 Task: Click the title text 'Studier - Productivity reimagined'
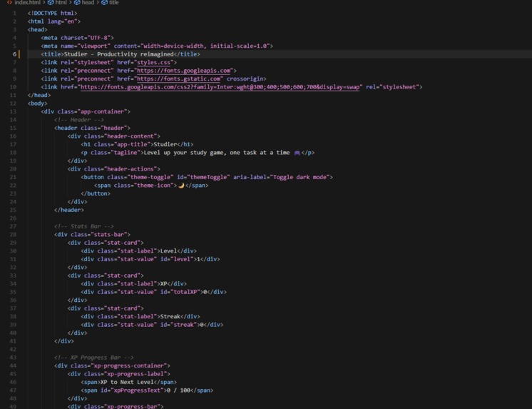119,54
